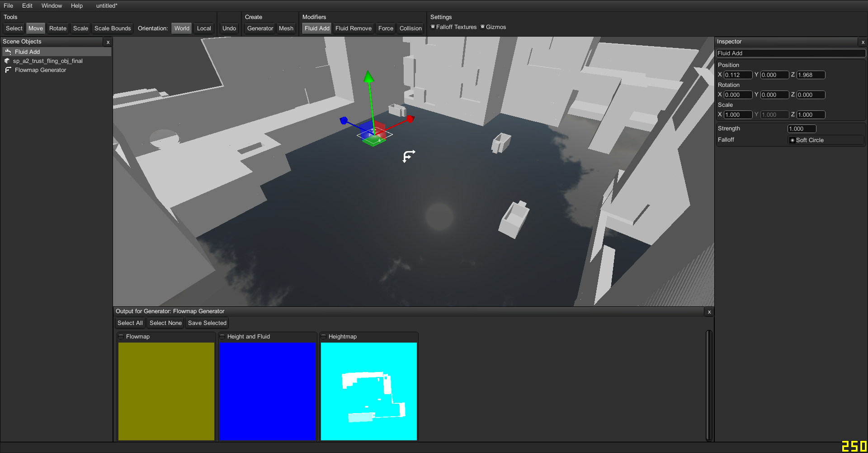Set orientation to World
This screenshot has height=453, width=868.
tap(182, 29)
